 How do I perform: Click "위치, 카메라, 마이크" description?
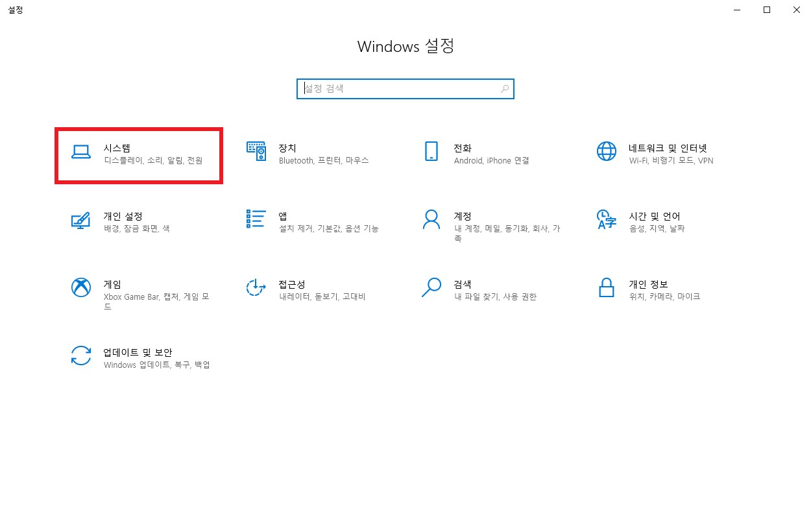664,296
